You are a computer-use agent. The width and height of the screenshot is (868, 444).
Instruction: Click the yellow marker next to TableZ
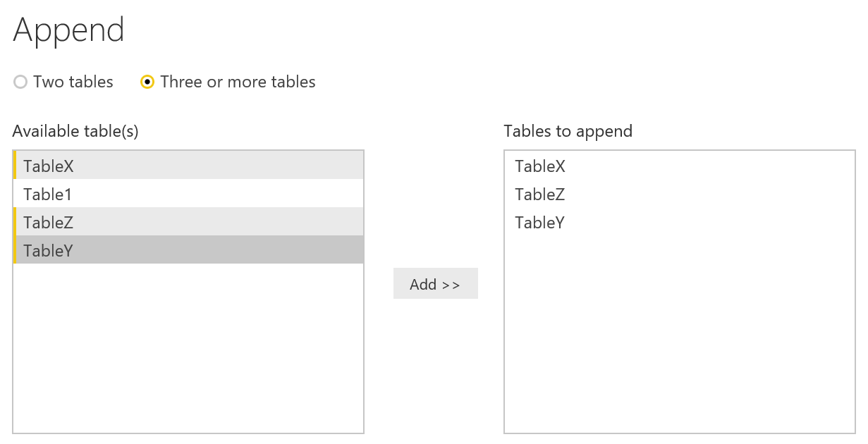click(15, 222)
